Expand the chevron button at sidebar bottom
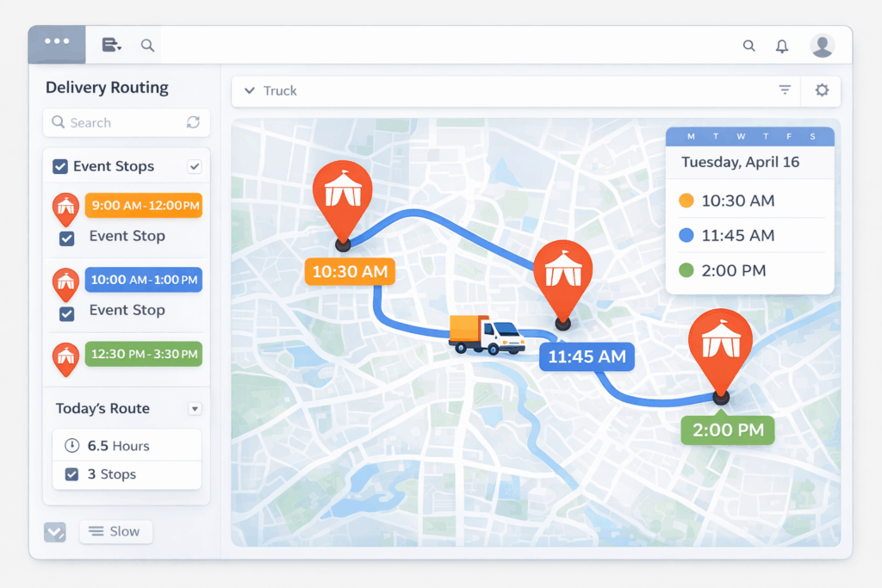The width and height of the screenshot is (882, 588). coord(55,532)
